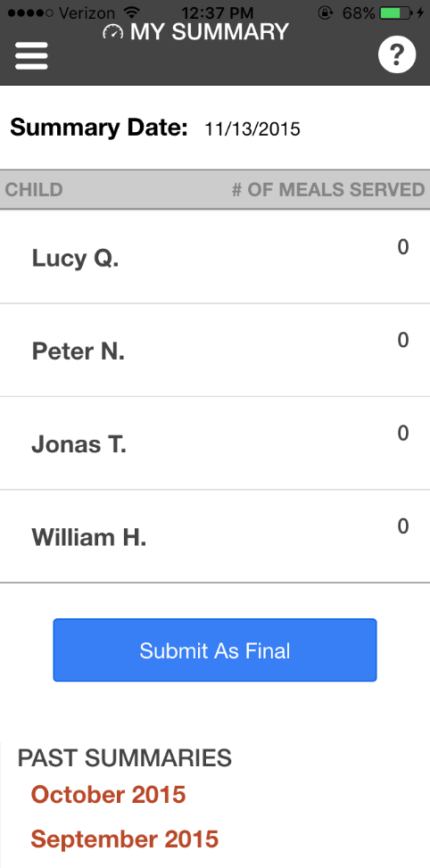View September 2015 past summary
Image resolution: width=430 pixels, height=868 pixels.
point(125,839)
